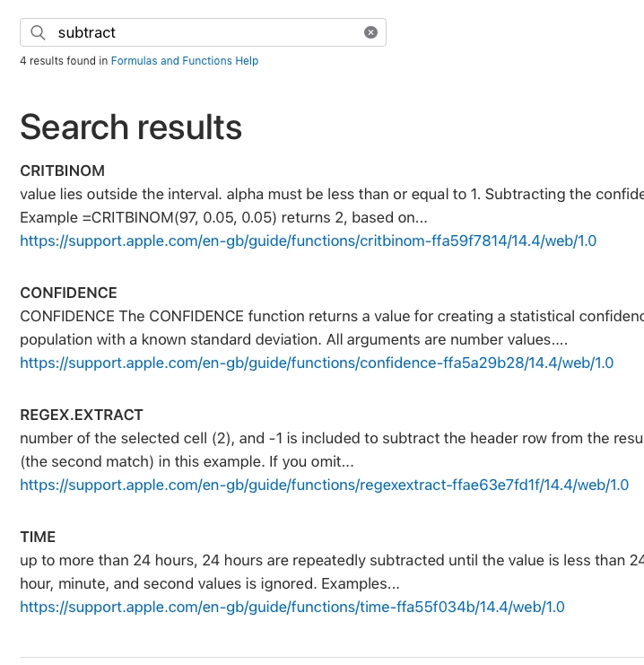Follow the time-ffa55f034b support URL
Image resolution: width=644 pixels, height=665 pixels.
click(x=292, y=607)
